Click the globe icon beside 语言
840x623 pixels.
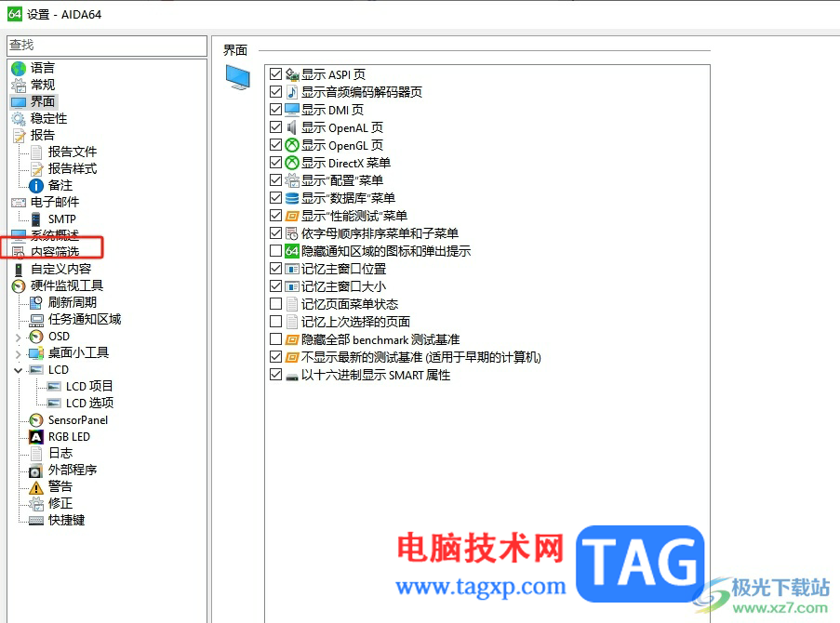click(x=19, y=68)
